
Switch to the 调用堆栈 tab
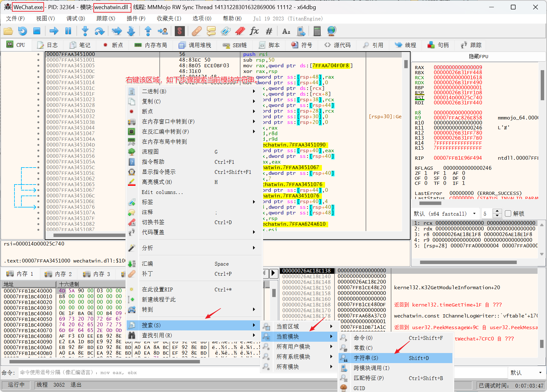(195, 45)
